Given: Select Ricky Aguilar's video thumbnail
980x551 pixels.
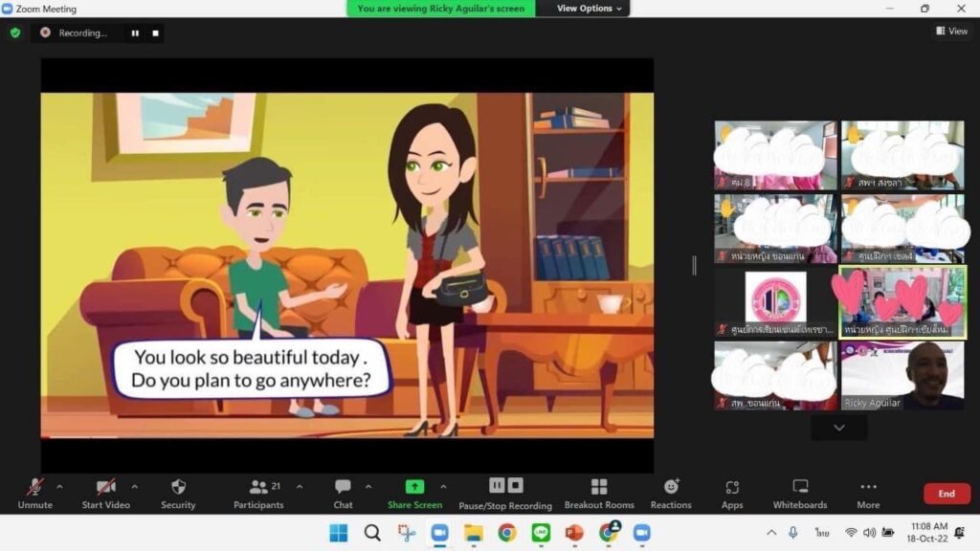Looking at the screenshot, I should 902,376.
